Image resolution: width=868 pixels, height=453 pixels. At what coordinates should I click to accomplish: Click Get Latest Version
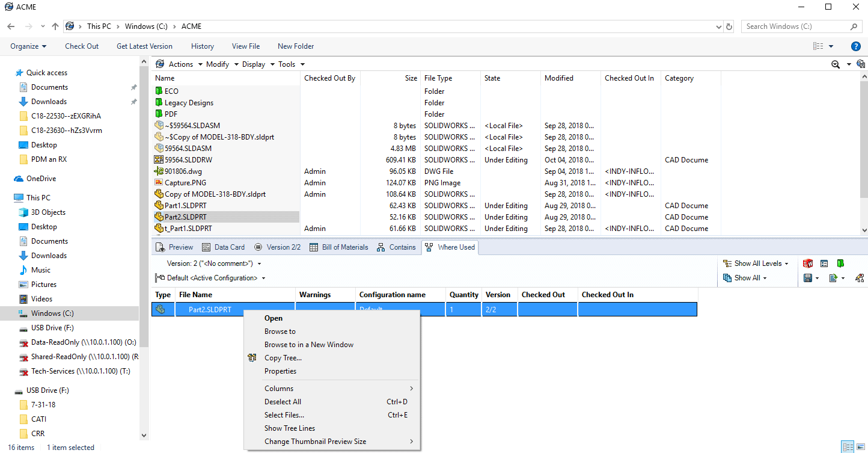click(144, 46)
